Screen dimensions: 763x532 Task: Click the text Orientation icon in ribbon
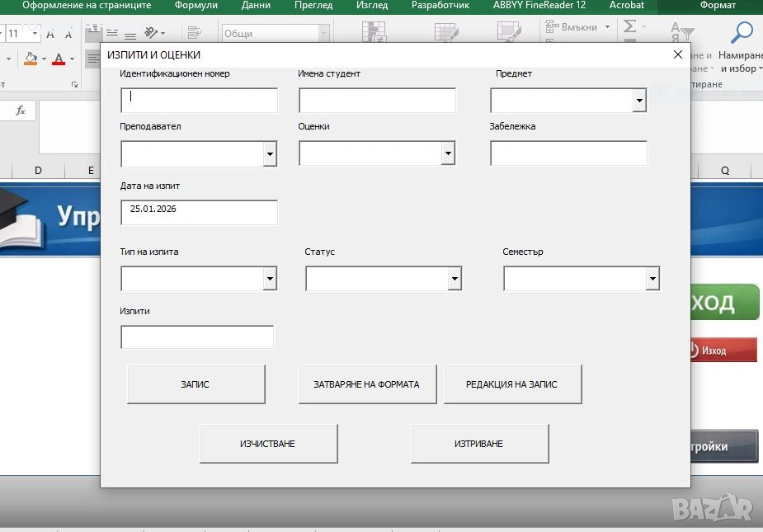click(152, 33)
